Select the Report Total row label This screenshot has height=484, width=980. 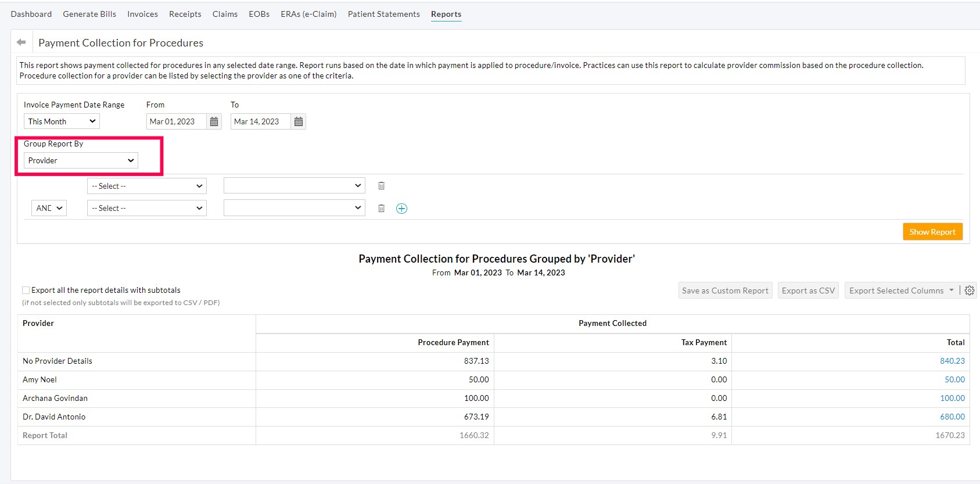(45, 435)
